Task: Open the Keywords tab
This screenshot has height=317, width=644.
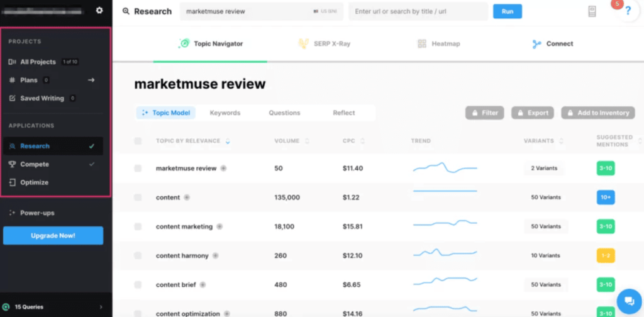Action: 225,113
